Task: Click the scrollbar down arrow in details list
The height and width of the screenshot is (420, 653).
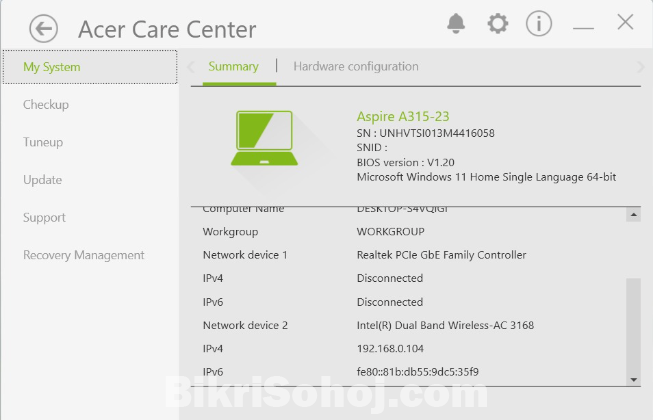Action: pos(633,379)
